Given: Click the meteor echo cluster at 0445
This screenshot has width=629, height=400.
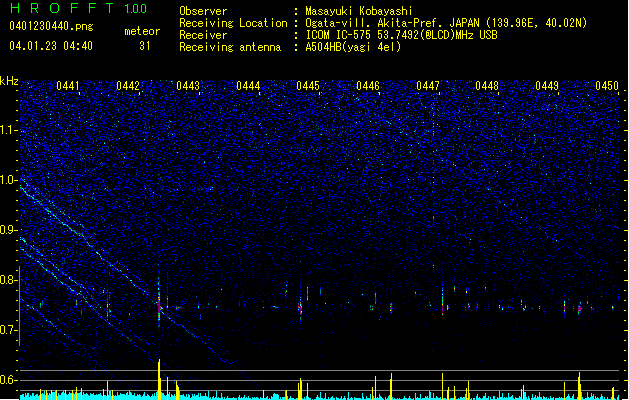Looking at the screenshot, I should [300, 309].
